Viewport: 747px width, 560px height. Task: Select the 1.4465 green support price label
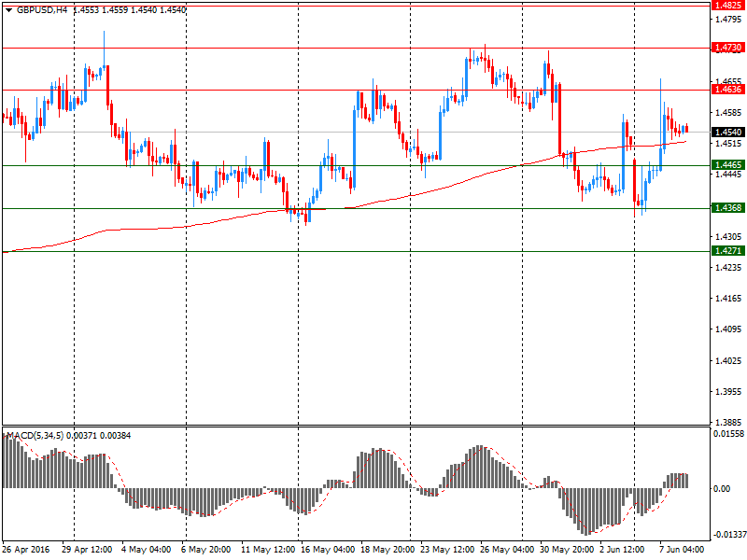[x=727, y=165]
